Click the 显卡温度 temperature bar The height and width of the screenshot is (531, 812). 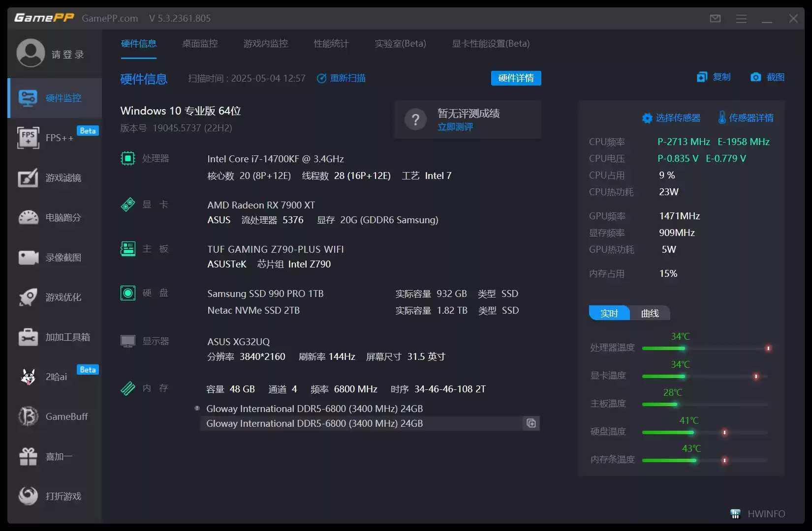coord(705,376)
